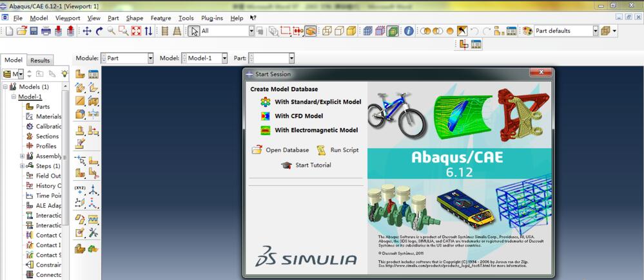
Task: Click the Create Part tool icon
Action: pyautogui.click(x=81, y=75)
